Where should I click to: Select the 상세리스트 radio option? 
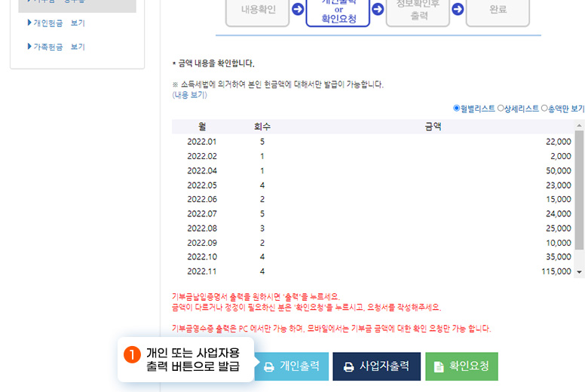pos(501,109)
